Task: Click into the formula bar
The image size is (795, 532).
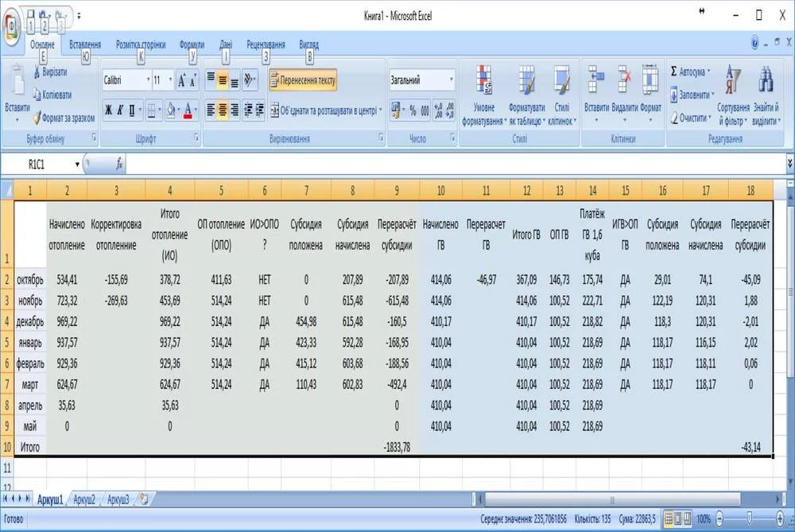Action: [456, 165]
